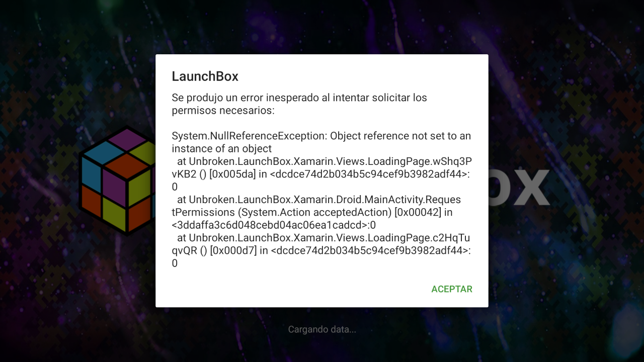Click the 'instance of an object' line

pos(222,149)
